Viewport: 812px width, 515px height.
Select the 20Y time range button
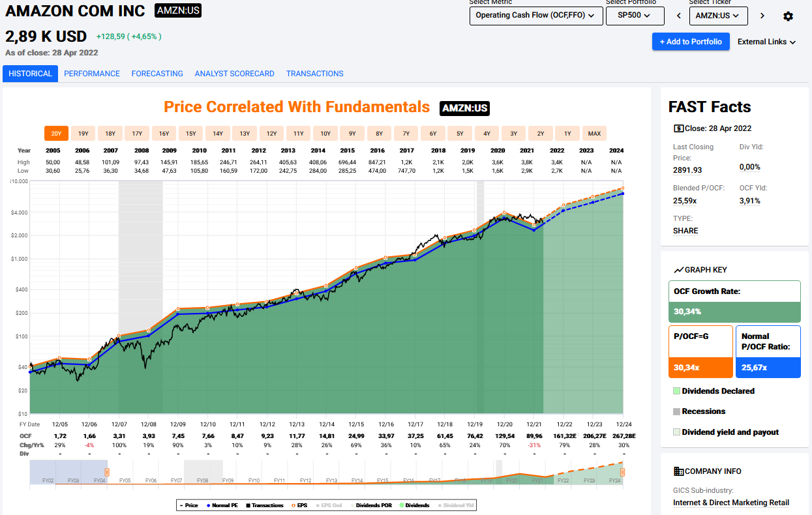click(56, 134)
